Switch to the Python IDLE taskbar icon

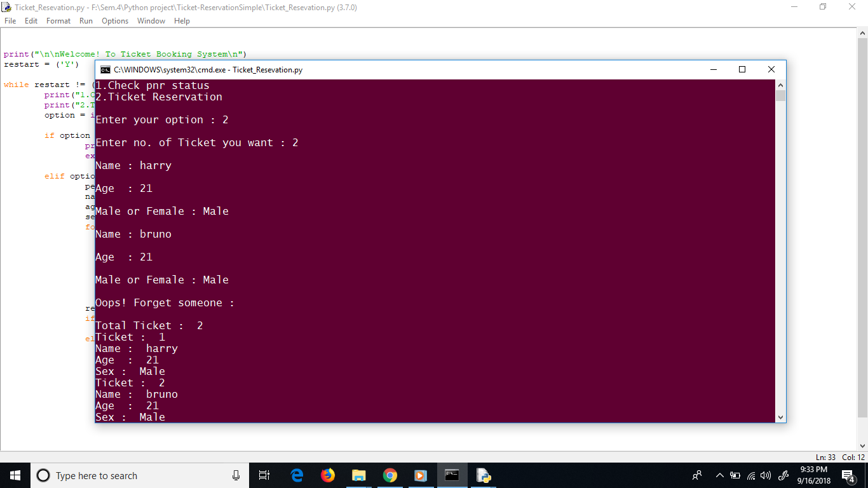[x=484, y=475]
